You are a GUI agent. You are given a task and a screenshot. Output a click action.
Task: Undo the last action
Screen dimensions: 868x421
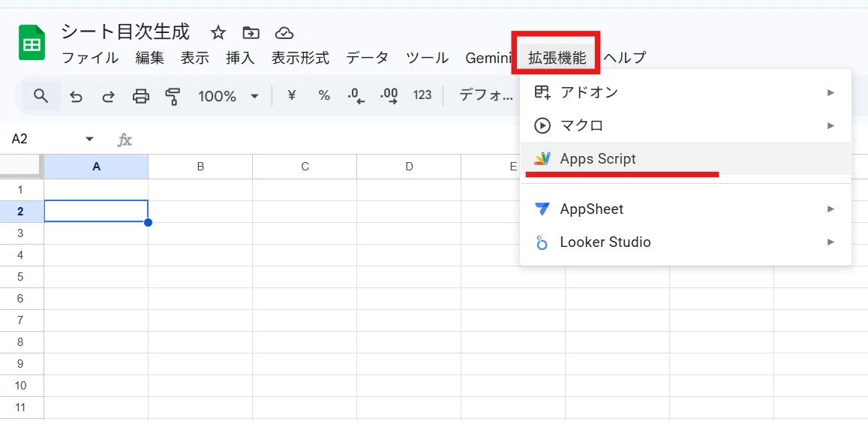pos(76,96)
